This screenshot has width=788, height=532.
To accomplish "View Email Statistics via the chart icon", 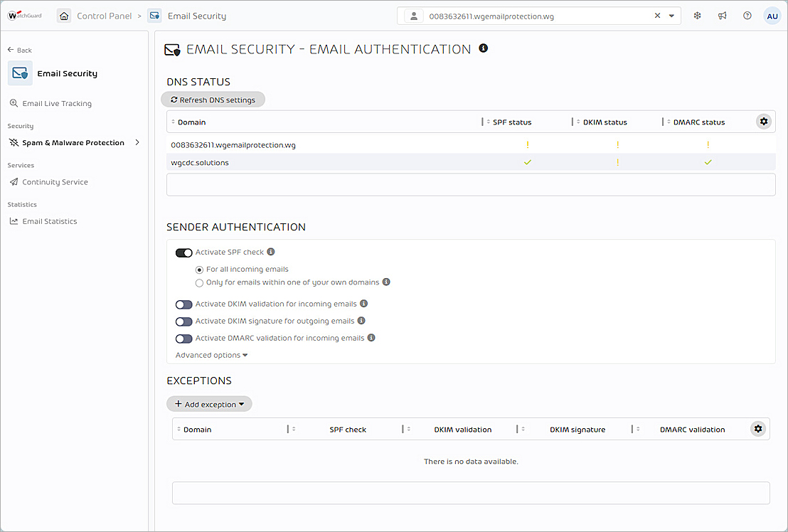I will pyautogui.click(x=14, y=221).
